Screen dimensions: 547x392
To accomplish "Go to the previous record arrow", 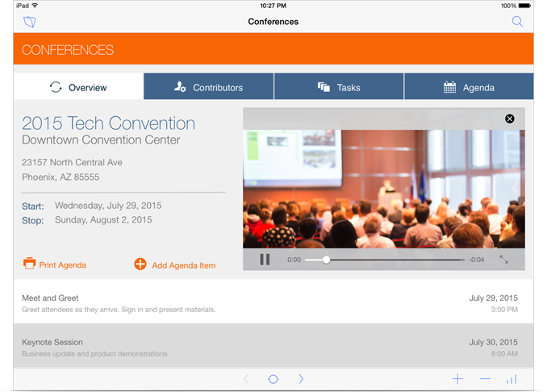I will click(x=246, y=379).
